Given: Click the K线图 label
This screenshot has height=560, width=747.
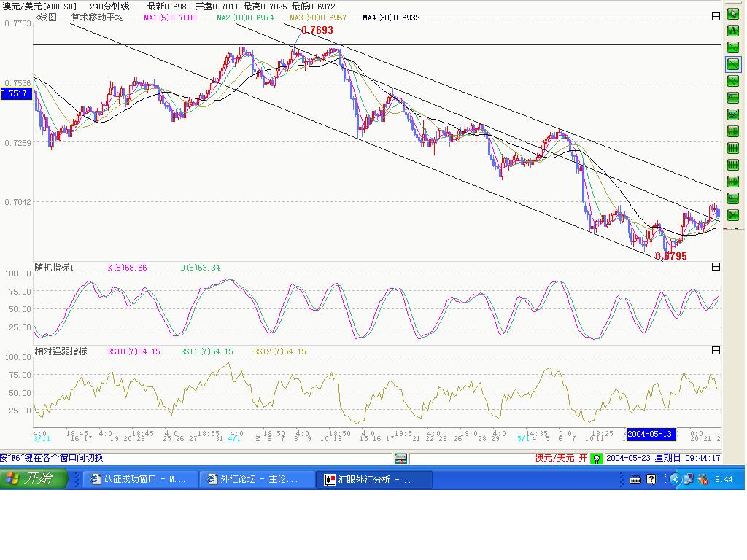Looking at the screenshot, I should click(x=45, y=17).
